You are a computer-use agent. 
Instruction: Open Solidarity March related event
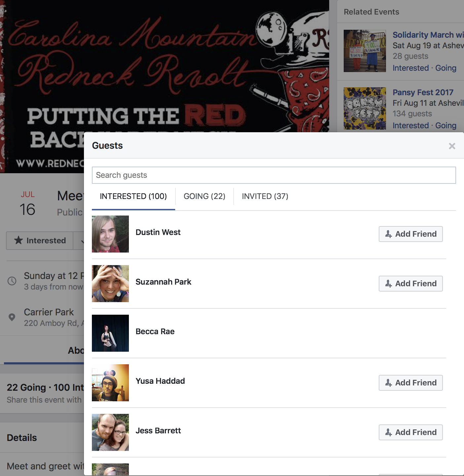coord(428,35)
